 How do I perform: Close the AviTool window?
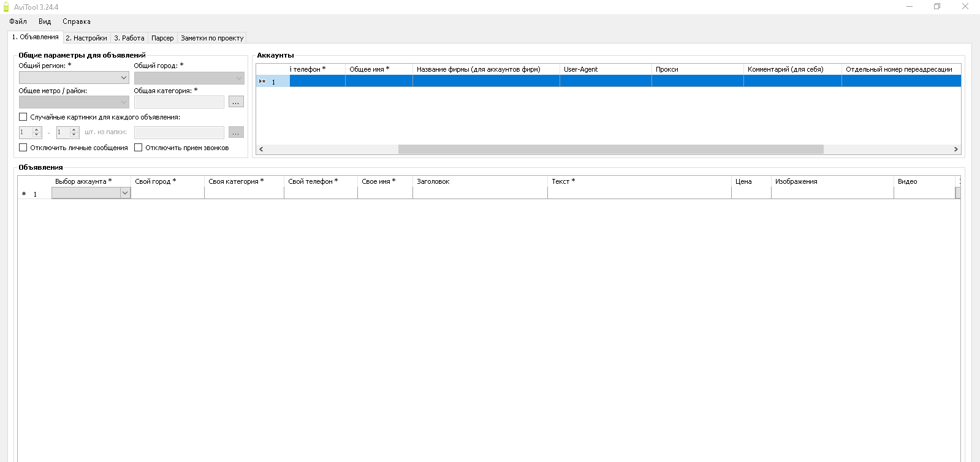(x=965, y=7)
